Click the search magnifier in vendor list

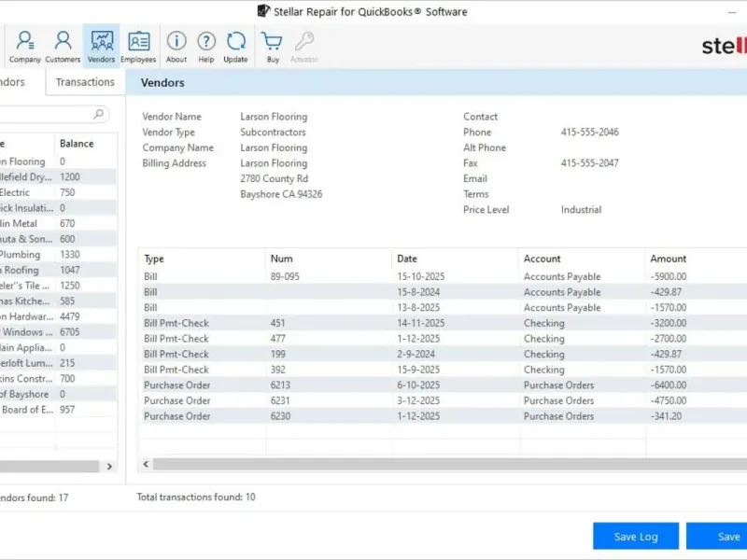[x=99, y=114]
